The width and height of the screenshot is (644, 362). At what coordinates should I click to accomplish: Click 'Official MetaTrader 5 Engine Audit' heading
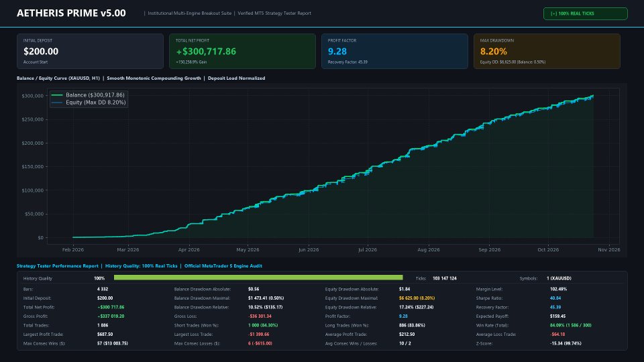pos(223,266)
